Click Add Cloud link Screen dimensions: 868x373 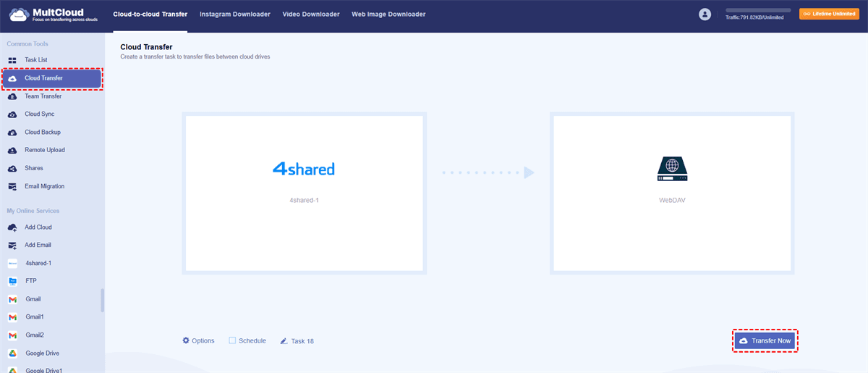pos(38,227)
